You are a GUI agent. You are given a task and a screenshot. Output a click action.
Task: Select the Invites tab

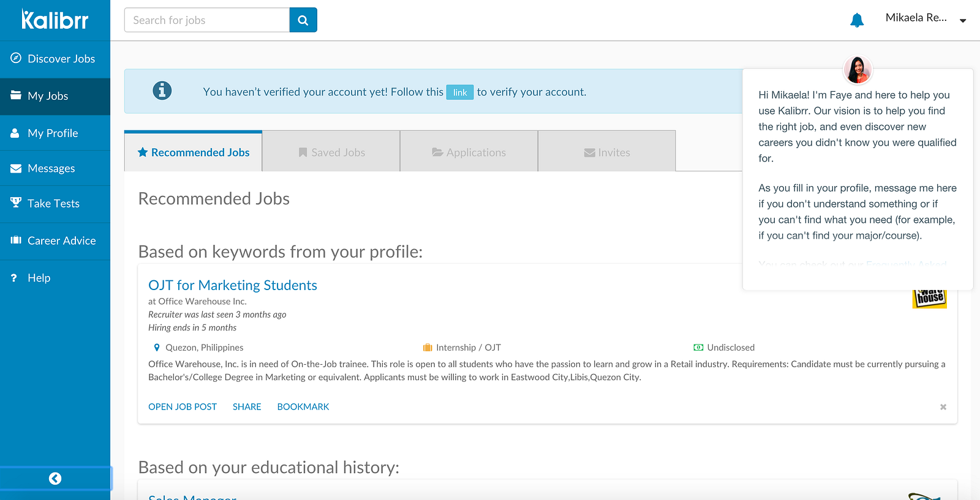[607, 152]
